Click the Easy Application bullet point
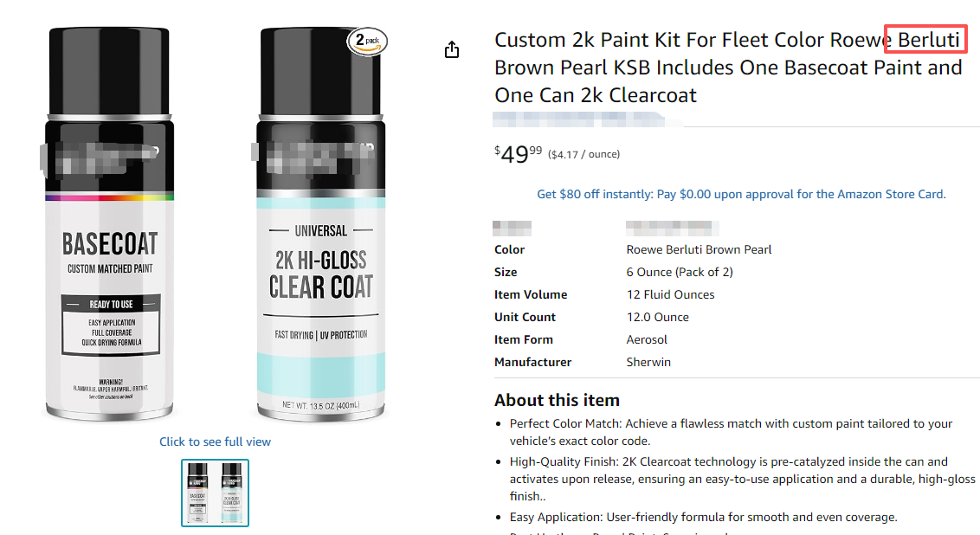Screen dimensions: 980x535 click(x=702, y=517)
